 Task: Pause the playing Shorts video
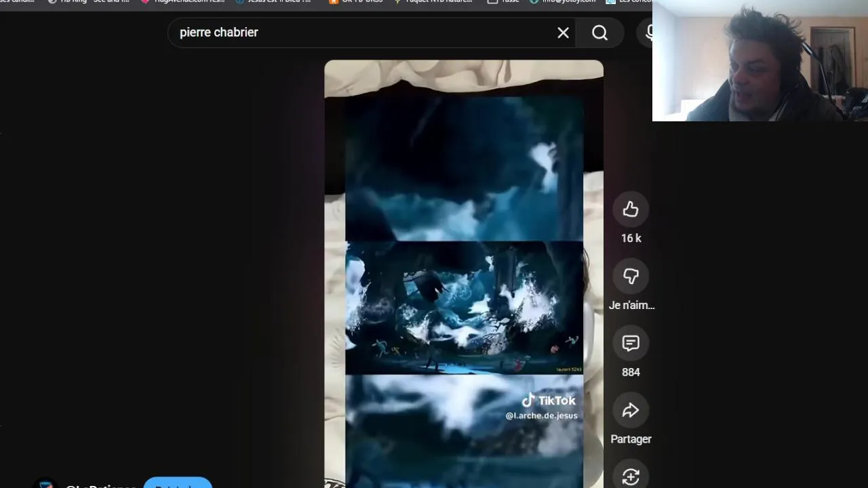click(x=464, y=274)
